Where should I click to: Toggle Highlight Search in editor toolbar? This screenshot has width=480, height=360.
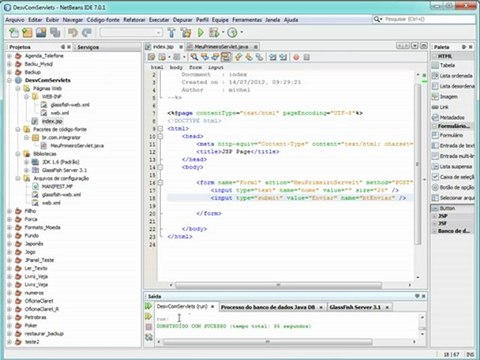(226, 57)
